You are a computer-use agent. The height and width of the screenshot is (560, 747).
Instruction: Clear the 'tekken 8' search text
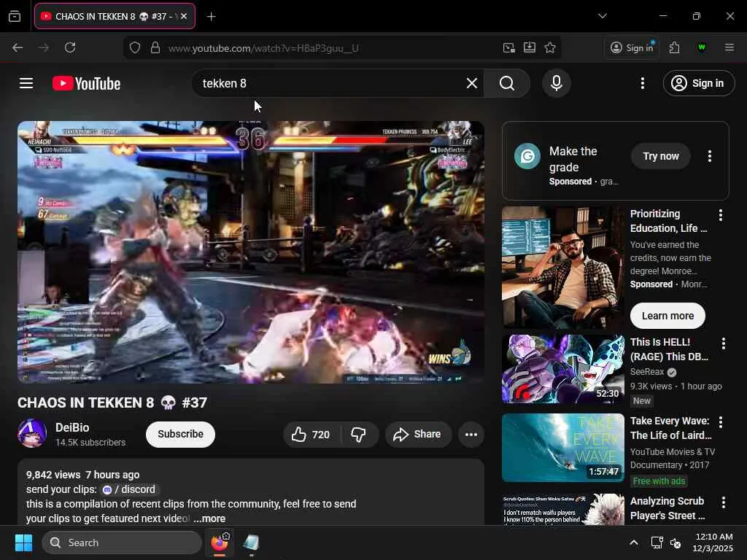pyautogui.click(x=472, y=83)
